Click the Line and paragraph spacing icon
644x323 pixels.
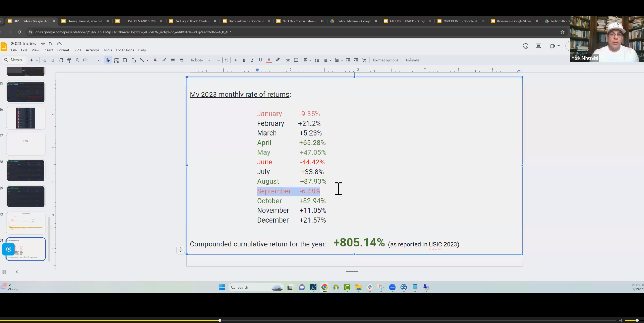(x=317, y=60)
